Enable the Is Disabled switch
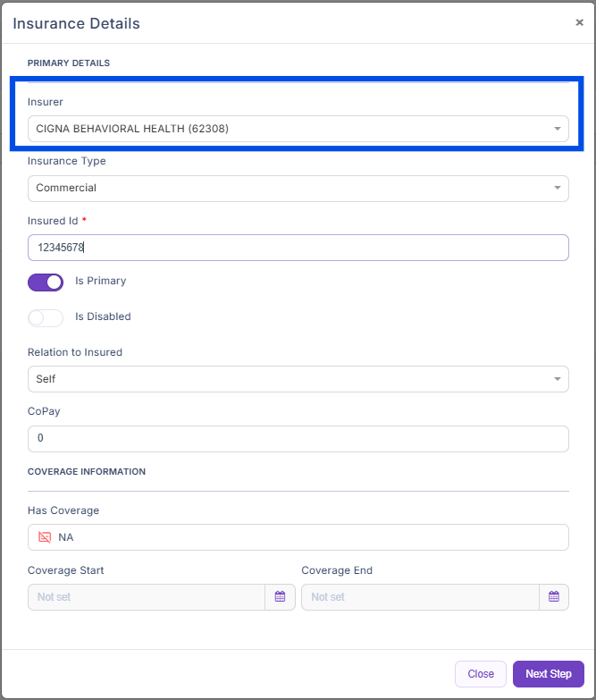Image resolution: width=596 pixels, height=700 pixels. pyautogui.click(x=46, y=317)
